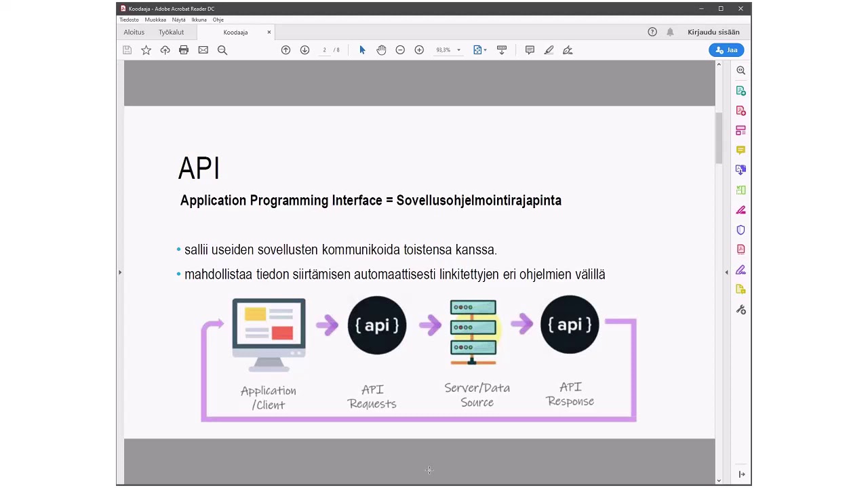
Task: Send the file by email envelope icon
Action: point(203,50)
